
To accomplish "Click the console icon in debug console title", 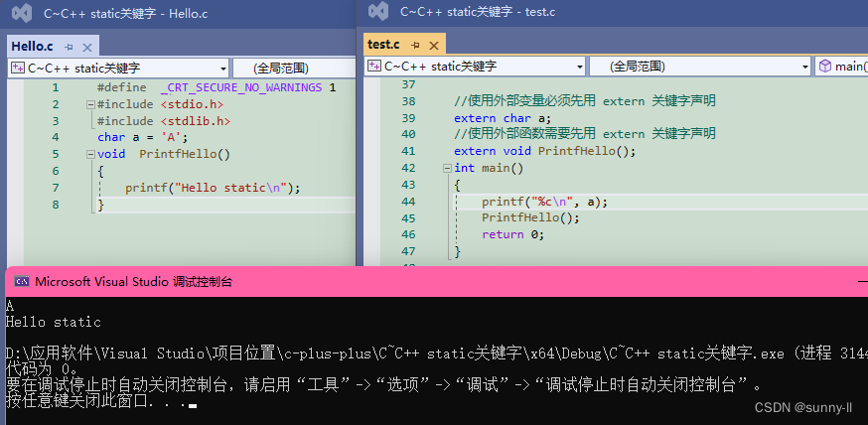I will click(x=22, y=282).
